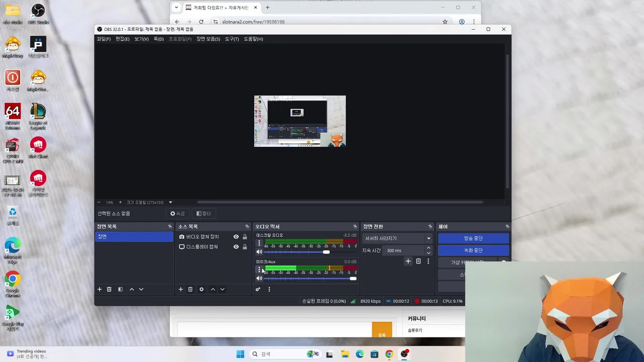Click the preview horizontal scrollbar
Image resolution: width=644 pixels, height=362 pixels.
pyautogui.click(x=340, y=202)
